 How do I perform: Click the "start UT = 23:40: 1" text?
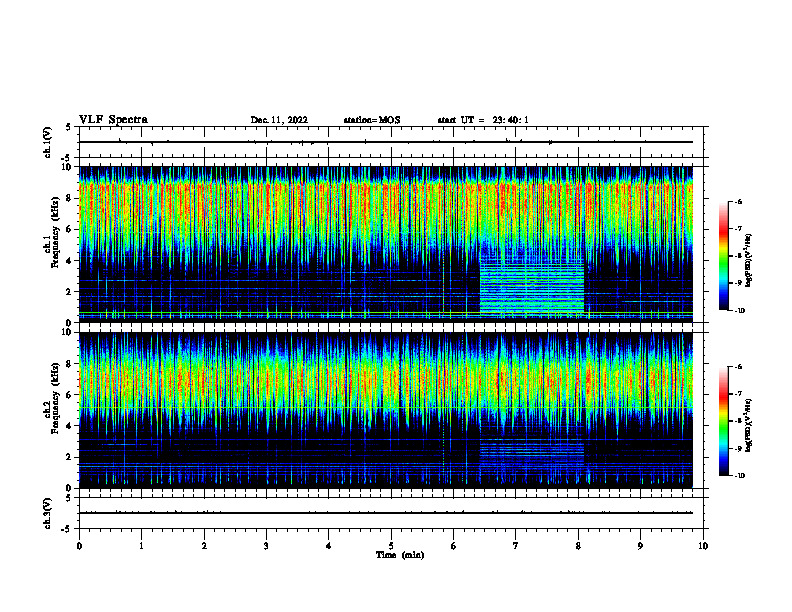483,120
